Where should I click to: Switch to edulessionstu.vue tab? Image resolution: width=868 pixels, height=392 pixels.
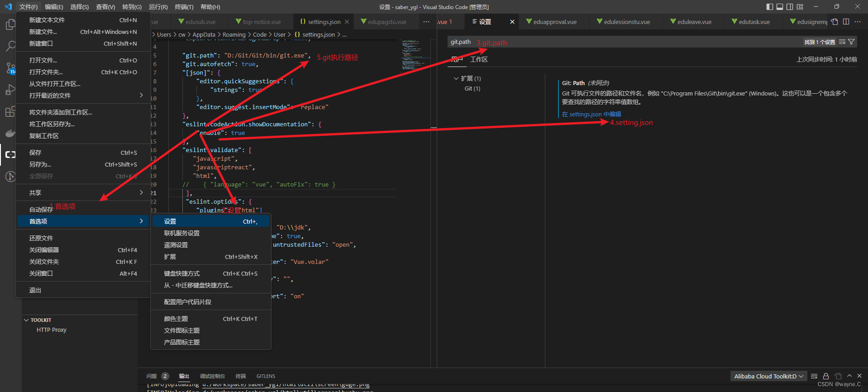click(626, 22)
